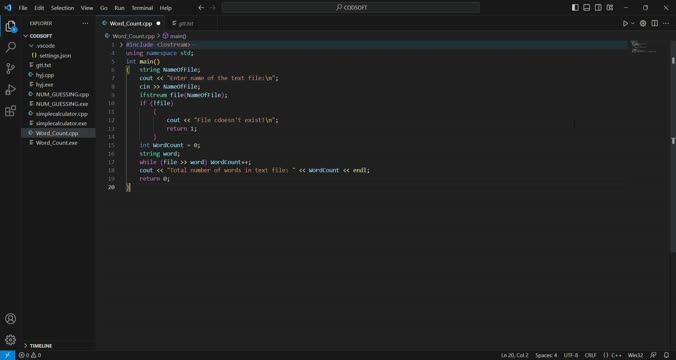The width and height of the screenshot is (676, 360).
Task: Open the dropdown next to Run button
Action: (633, 23)
